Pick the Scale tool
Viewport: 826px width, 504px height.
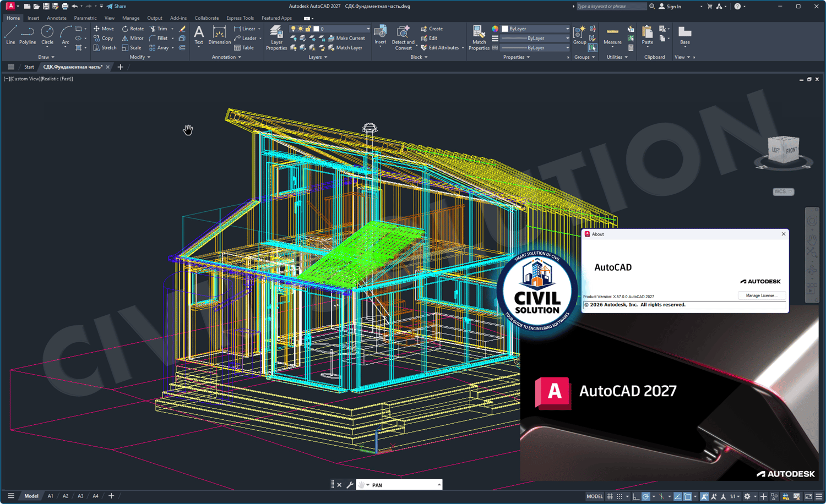pos(132,47)
